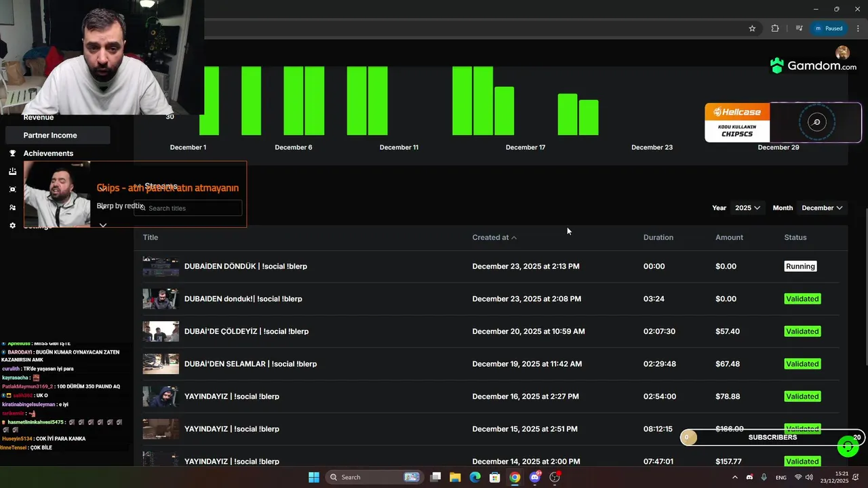The image size is (868, 488).
Task: Open OBS Studio from the taskbar
Action: tap(555, 477)
